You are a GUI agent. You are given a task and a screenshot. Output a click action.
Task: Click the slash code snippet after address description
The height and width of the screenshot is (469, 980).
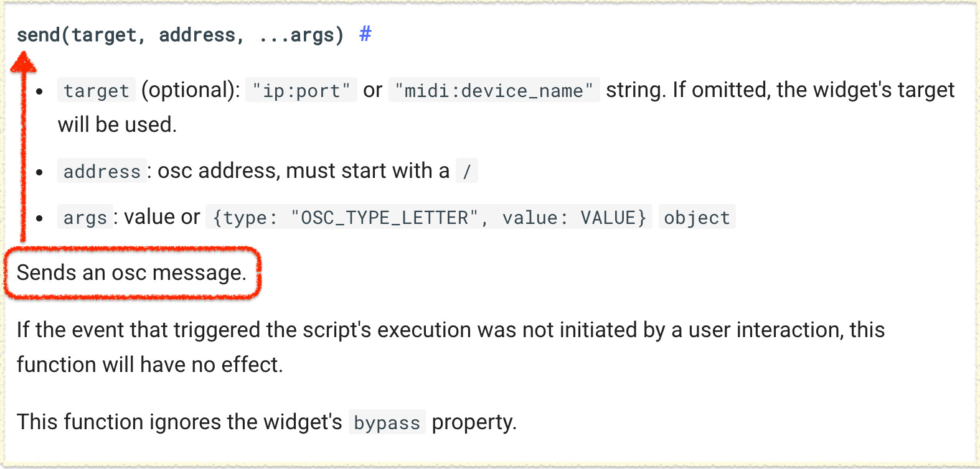click(x=467, y=171)
